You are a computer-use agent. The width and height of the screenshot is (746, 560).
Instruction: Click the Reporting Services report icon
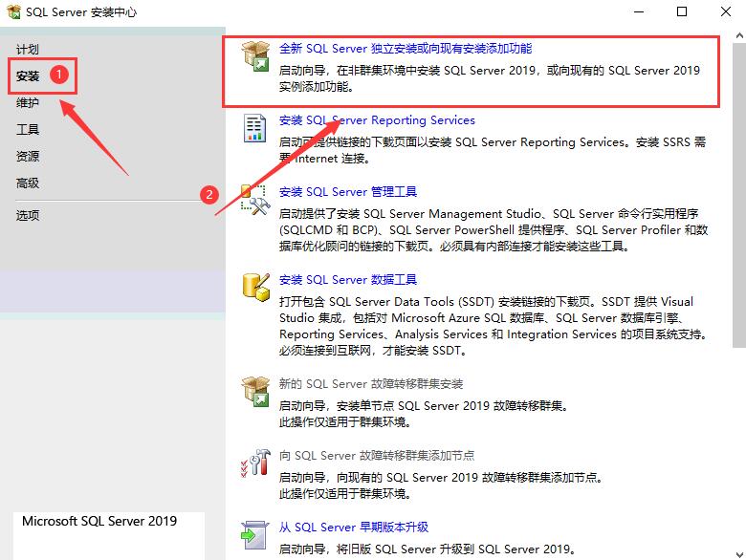click(254, 128)
